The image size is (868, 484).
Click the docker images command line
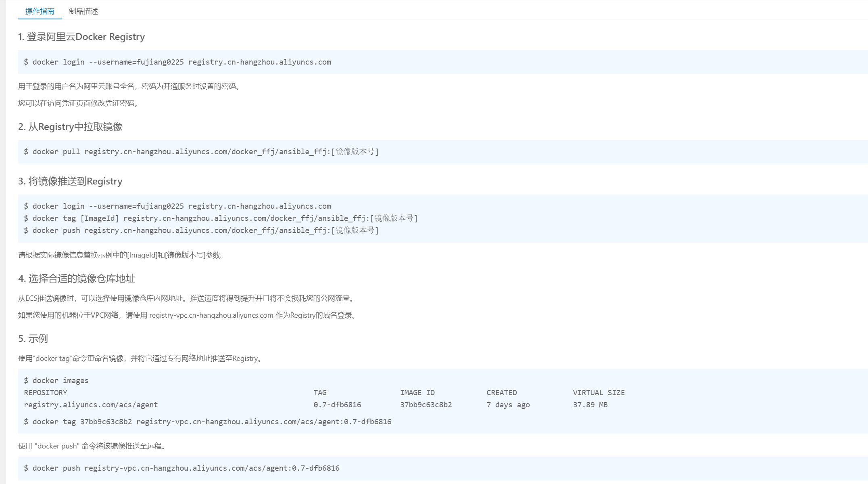pyautogui.click(x=56, y=381)
